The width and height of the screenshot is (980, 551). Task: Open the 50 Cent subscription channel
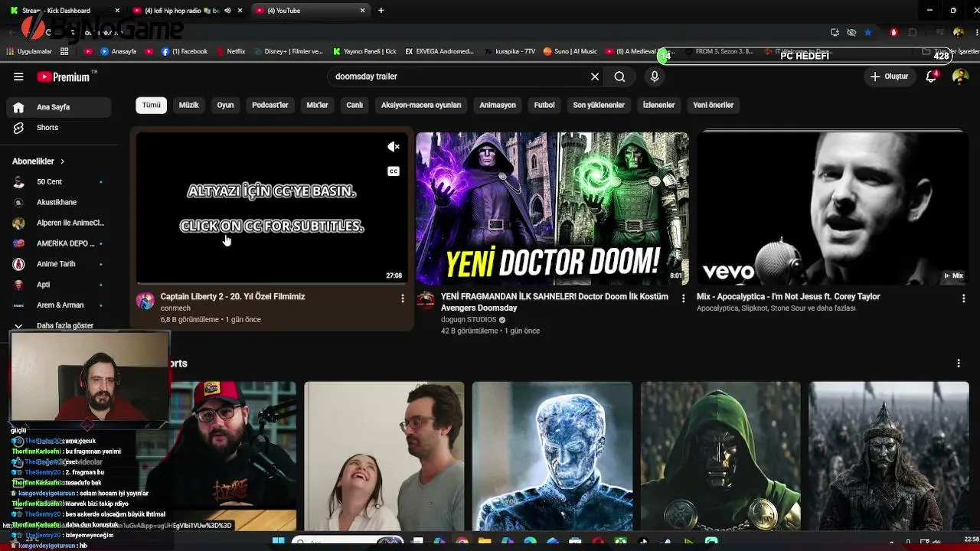click(x=57, y=182)
